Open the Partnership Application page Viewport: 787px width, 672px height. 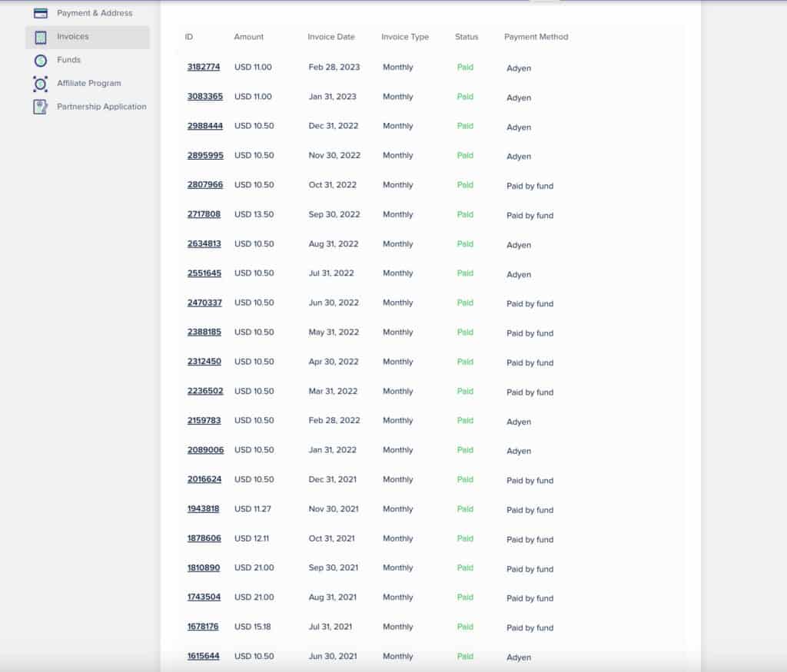(101, 106)
